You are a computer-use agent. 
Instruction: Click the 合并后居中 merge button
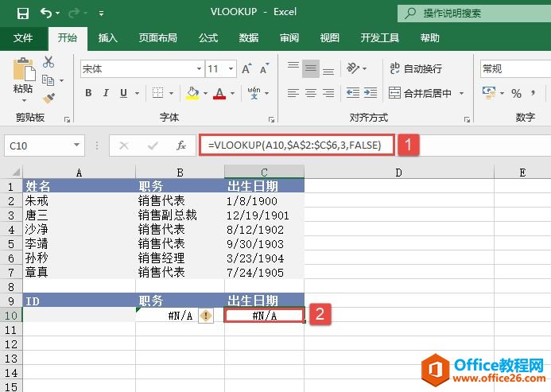(x=420, y=93)
